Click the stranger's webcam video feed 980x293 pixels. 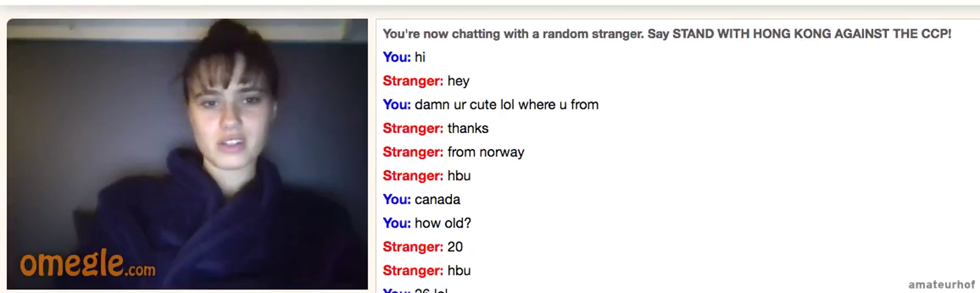(x=187, y=154)
